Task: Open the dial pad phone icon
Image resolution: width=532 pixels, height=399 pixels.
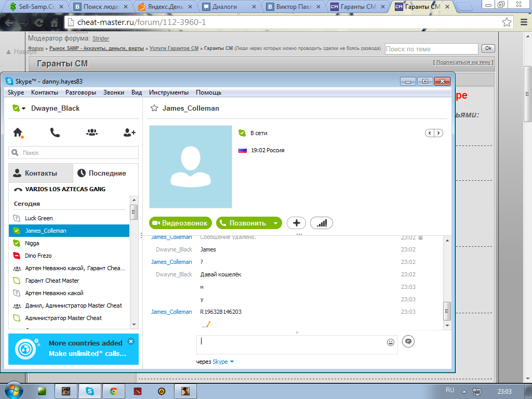Action: 55,132
